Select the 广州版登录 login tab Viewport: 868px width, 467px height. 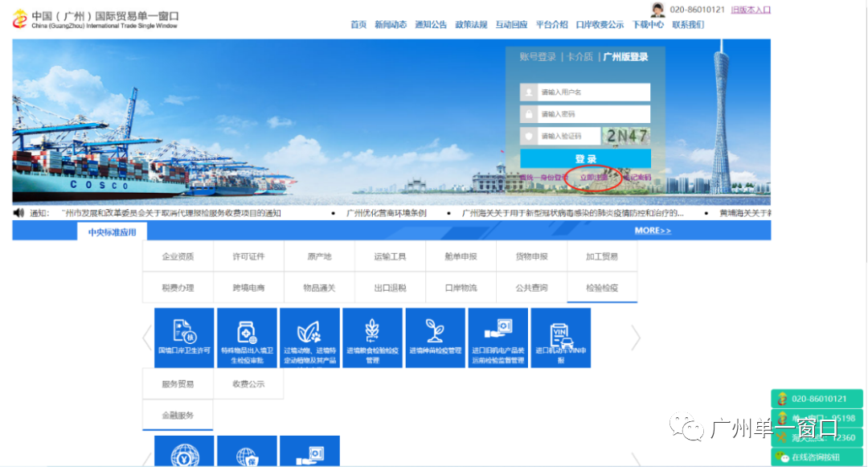click(x=625, y=56)
